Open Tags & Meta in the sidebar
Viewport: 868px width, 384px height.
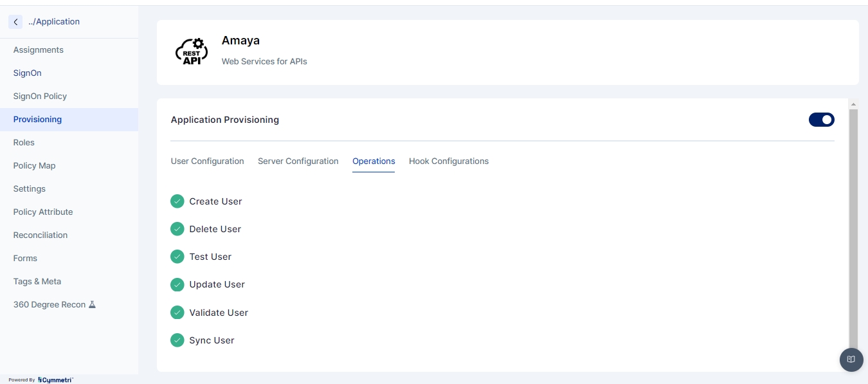pyautogui.click(x=37, y=282)
